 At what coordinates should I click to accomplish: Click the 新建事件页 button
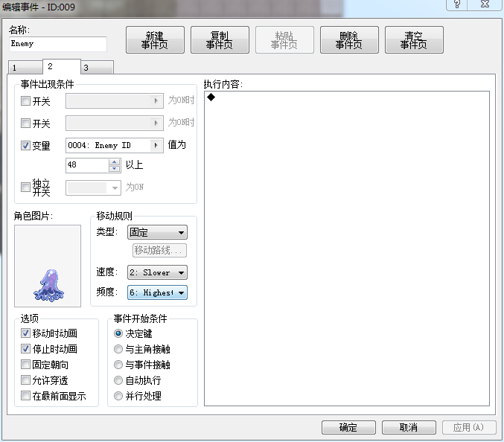point(155,40)
